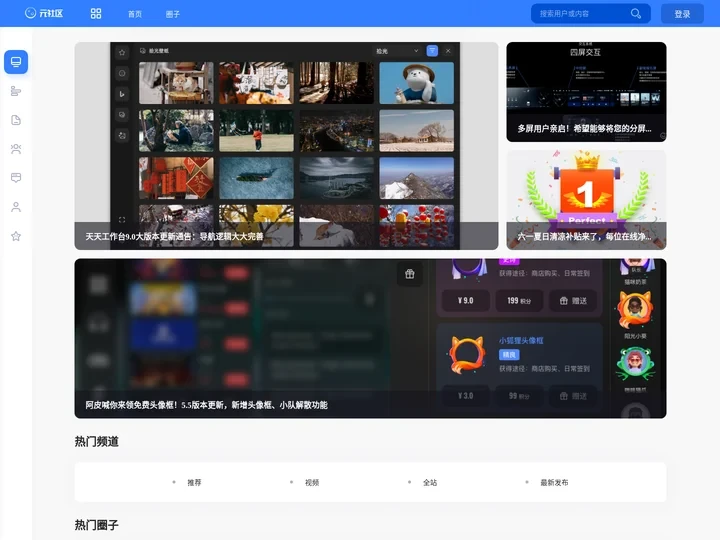Click the 199 积分 button
720x540 pixels.
coord(519,300)
